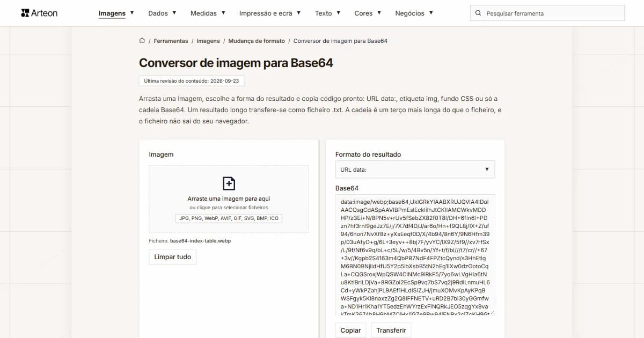Click the Base64 field label
Viewport: 644px width, 338px height.
pyautogui.click(x=347, y=188)
